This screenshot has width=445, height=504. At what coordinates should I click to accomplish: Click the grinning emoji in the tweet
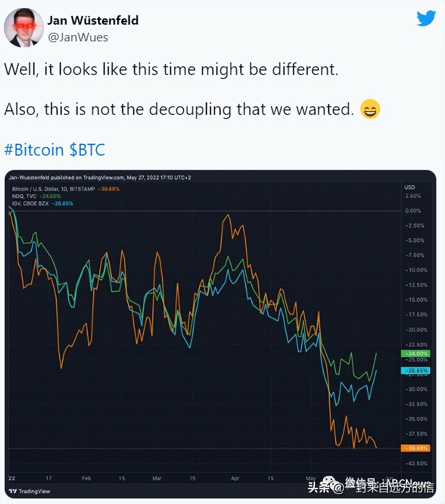(370, 109)
